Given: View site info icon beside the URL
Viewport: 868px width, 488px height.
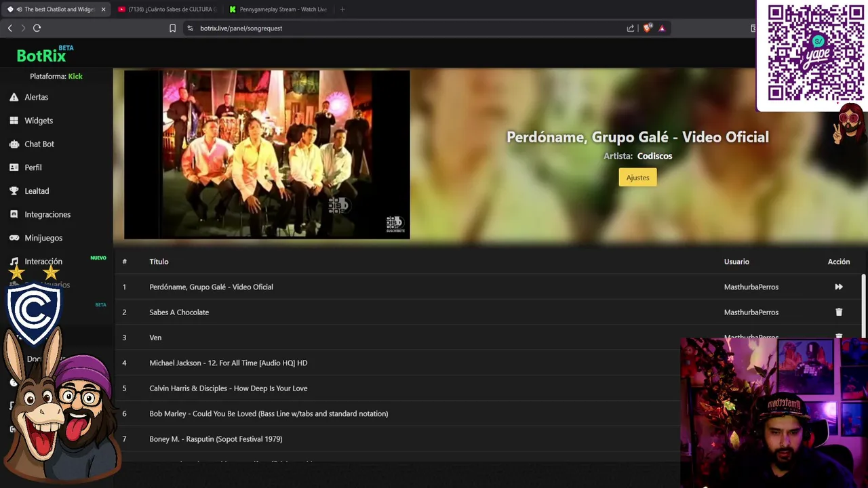Looking at the screenshot, I should (190, 28).
